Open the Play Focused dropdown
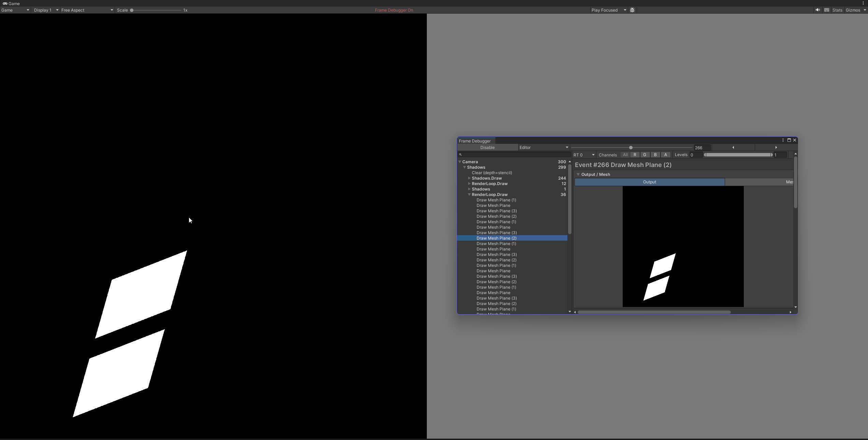This screenshot has height=440, width=868. pos(609,10)
